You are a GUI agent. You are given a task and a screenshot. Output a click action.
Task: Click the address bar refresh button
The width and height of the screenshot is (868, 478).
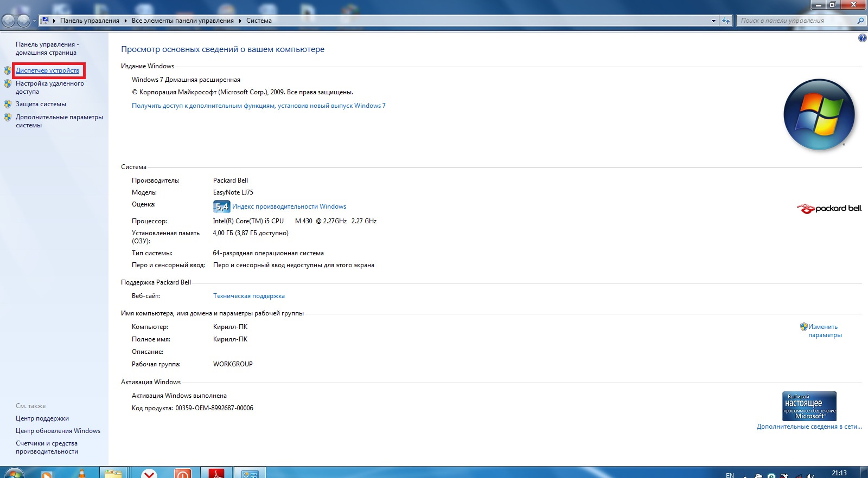coord(726,21)
